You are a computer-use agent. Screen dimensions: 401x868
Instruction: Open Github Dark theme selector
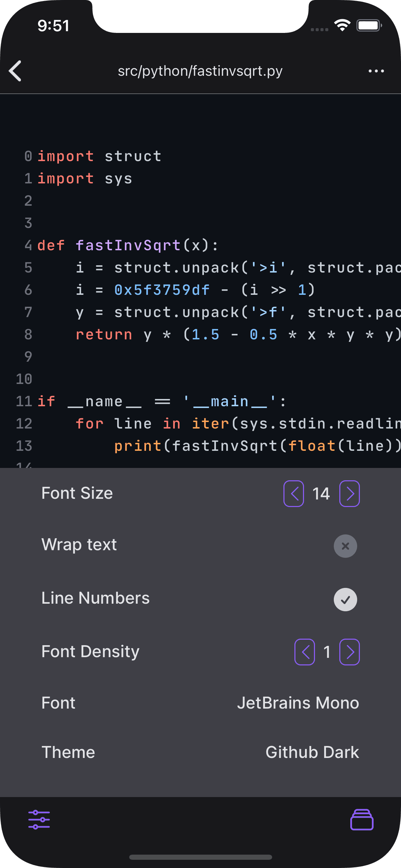pos(312,752)
